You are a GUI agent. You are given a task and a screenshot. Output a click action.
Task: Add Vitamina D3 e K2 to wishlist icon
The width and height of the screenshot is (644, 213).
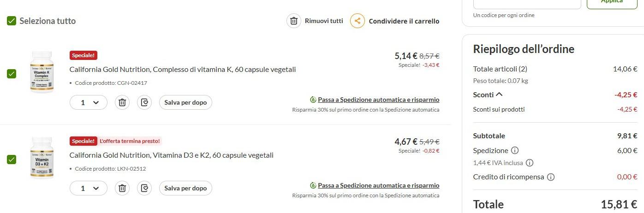click(x=145, y=188)
